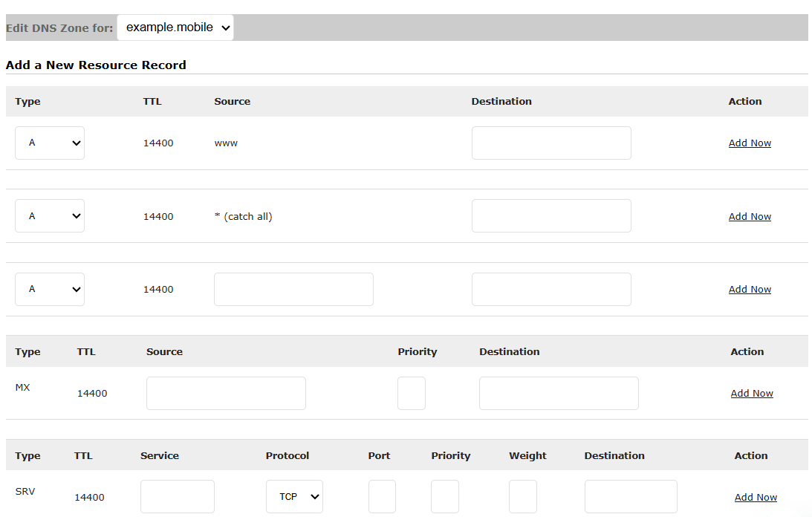Click Destination field in third A row
Screen dimensions: 812x517
point(551,289)
